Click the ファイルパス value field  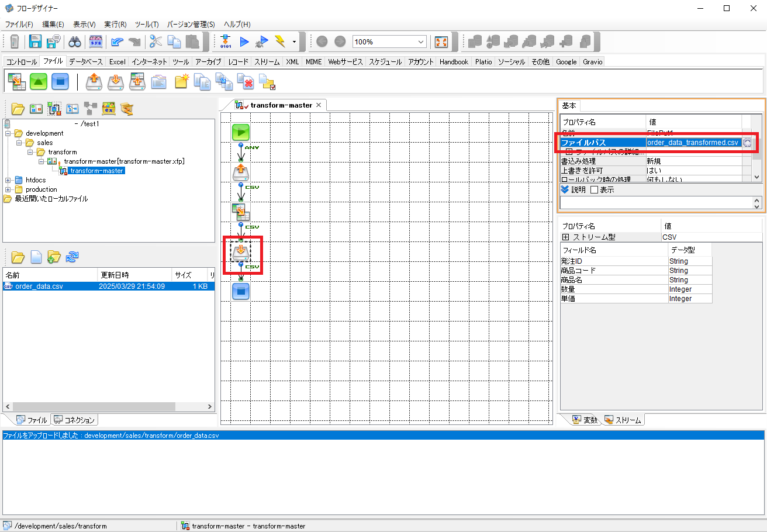[x=694, y=142]
